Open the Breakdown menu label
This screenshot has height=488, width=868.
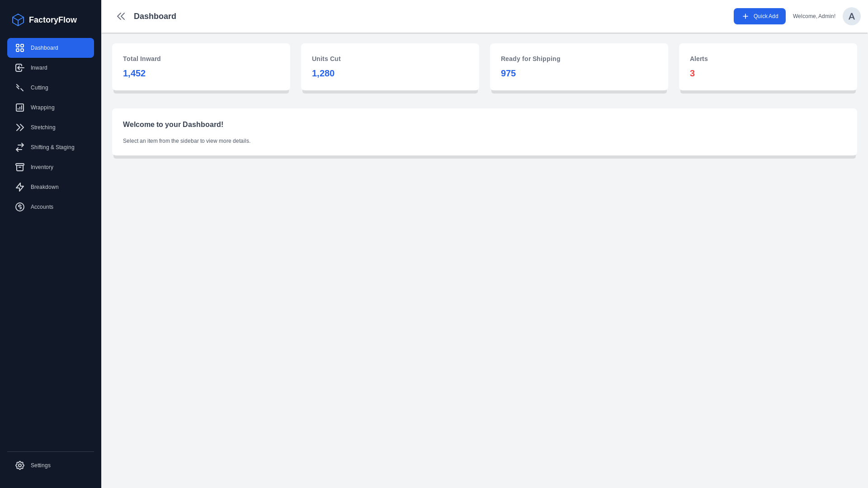point(45,187)
